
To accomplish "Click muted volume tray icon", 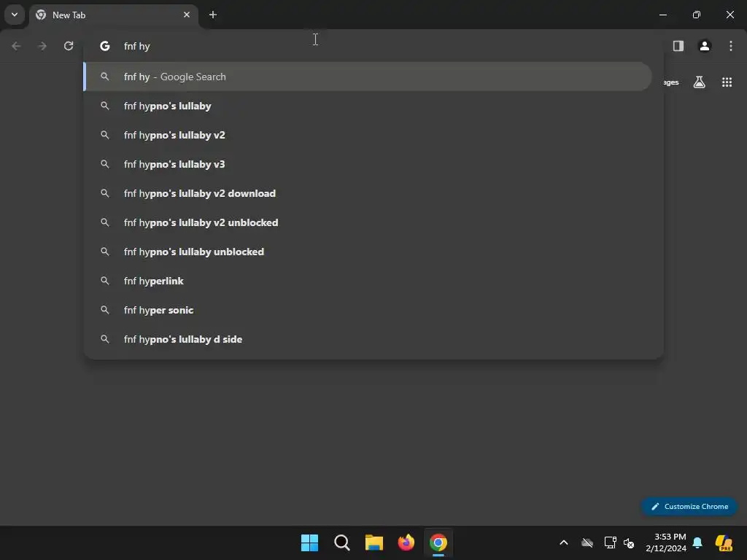I will pos(629,542).
